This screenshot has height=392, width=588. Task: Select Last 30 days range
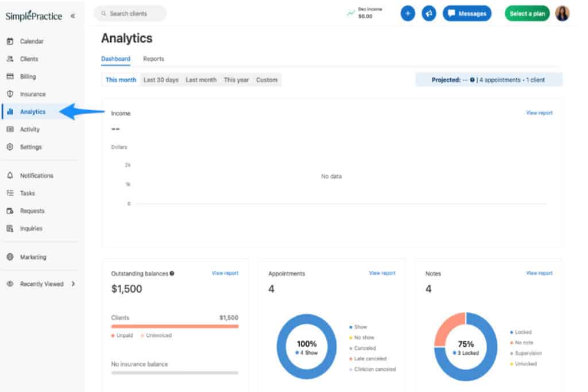pyautogui.click(x=161, y=80)
